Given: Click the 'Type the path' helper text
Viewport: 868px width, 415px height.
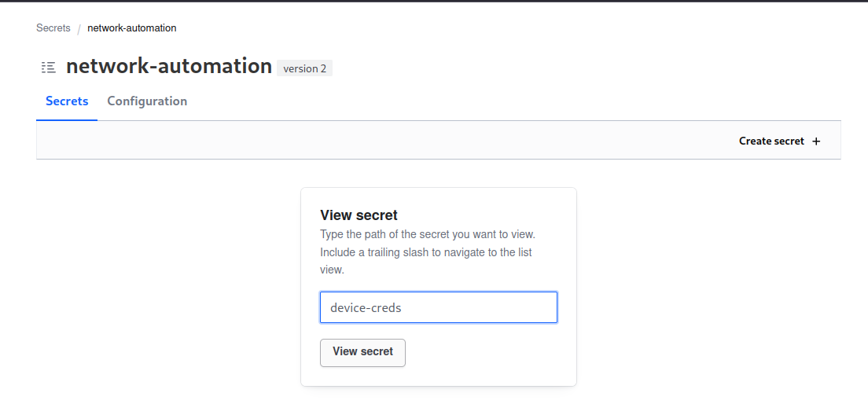Looking at the screenshot, I should tap(428, 234).
